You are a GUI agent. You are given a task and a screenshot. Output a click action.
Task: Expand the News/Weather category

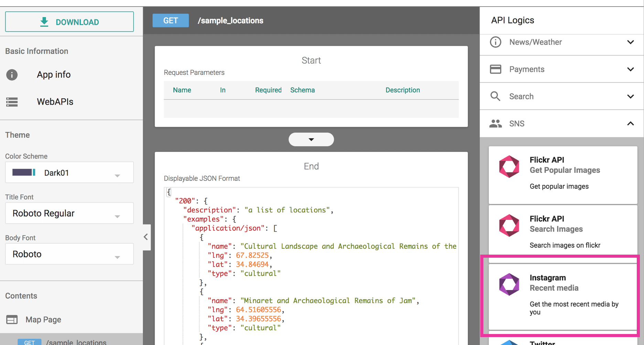click(x=562, y=42)
